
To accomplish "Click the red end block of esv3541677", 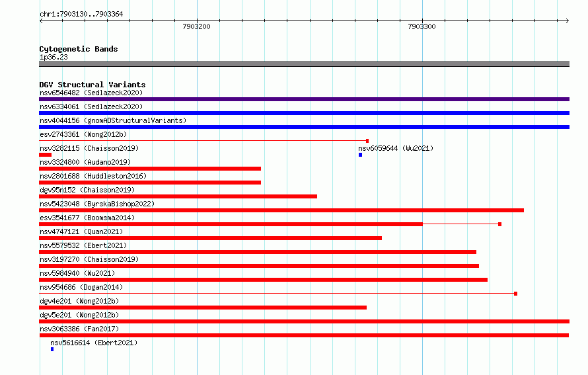I will (500, 224).
